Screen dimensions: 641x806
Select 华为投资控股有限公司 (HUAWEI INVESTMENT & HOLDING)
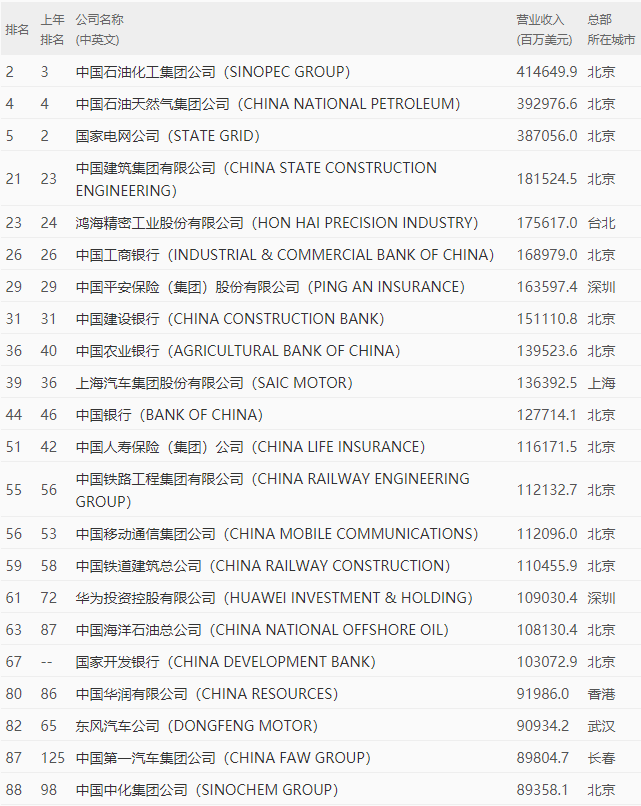pyautogui.click(x=274, y=597)
